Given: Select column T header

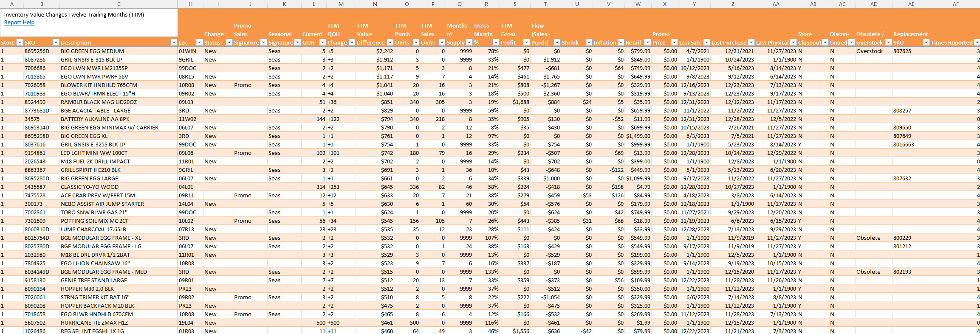Looking at the screenshot, I should point(546,4).
